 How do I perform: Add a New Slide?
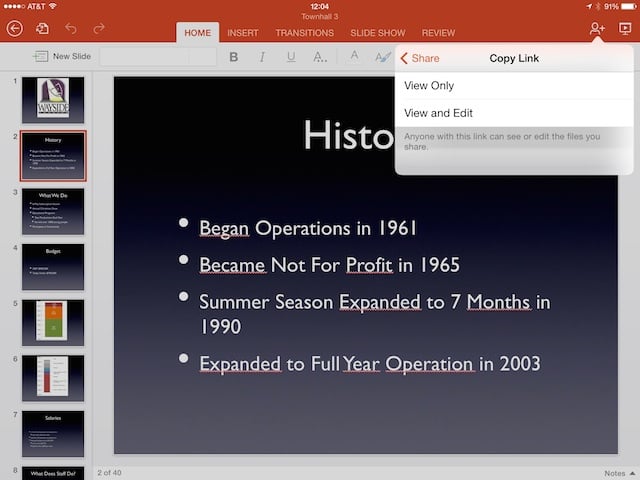pyautogui.click(x=62, y=56)
